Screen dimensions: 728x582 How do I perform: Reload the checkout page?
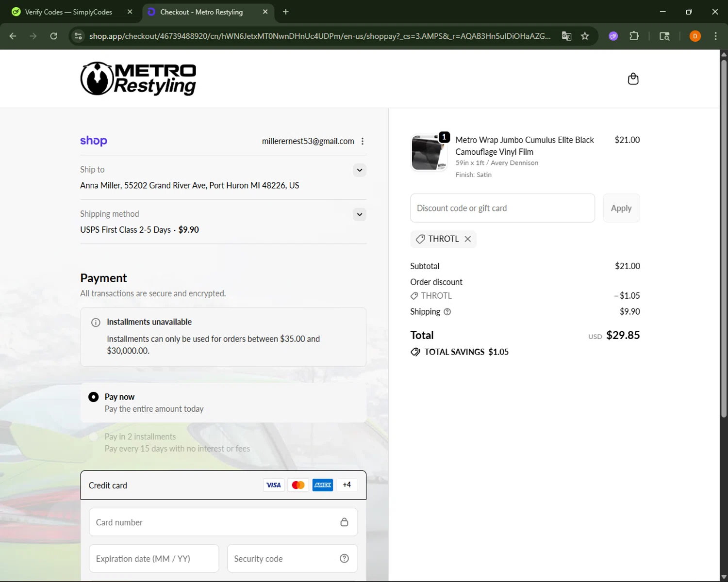point(54,36)
